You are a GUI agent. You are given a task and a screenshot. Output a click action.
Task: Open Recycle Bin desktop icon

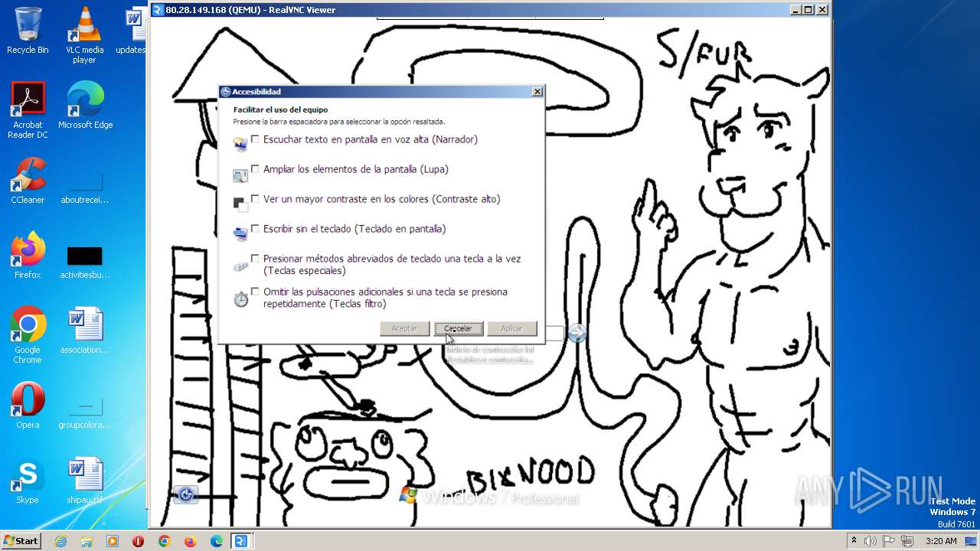pos(28,31)
